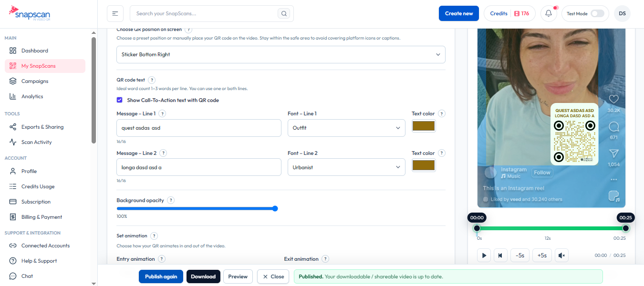Click help icon beside Line 2 Text color
The width and height of the screenshot is (644, 286).
[x=442, y=153]
